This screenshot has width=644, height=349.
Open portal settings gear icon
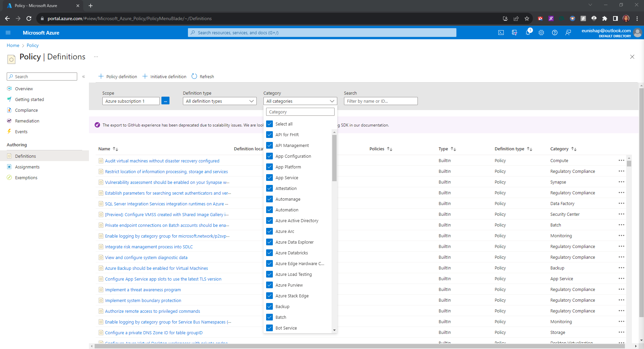[541, 33]
